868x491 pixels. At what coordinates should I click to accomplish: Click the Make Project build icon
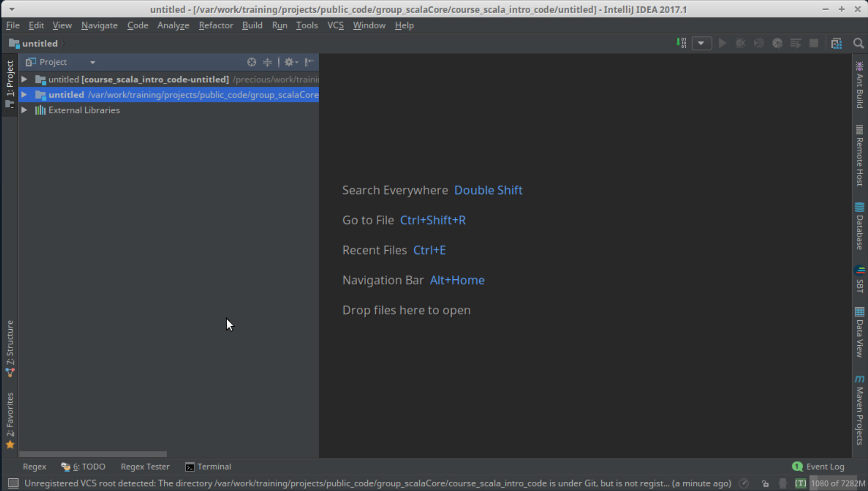pyautogui.click(x=681, y=43)
